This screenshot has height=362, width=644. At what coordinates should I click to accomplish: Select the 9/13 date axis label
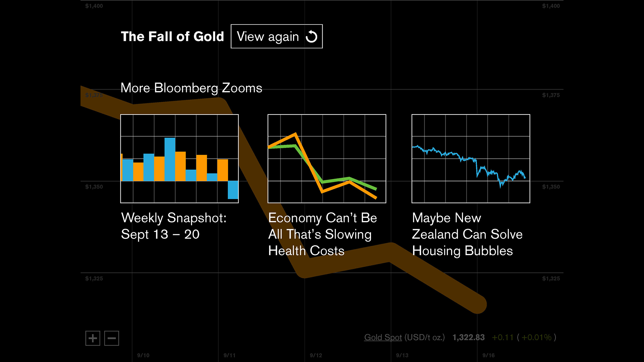point(402,355)
